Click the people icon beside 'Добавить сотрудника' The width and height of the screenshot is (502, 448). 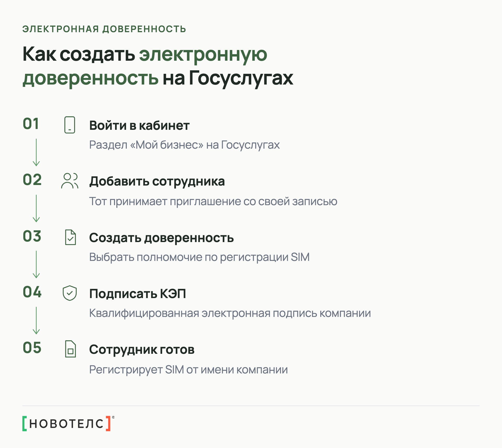click(x=70, y=181)
